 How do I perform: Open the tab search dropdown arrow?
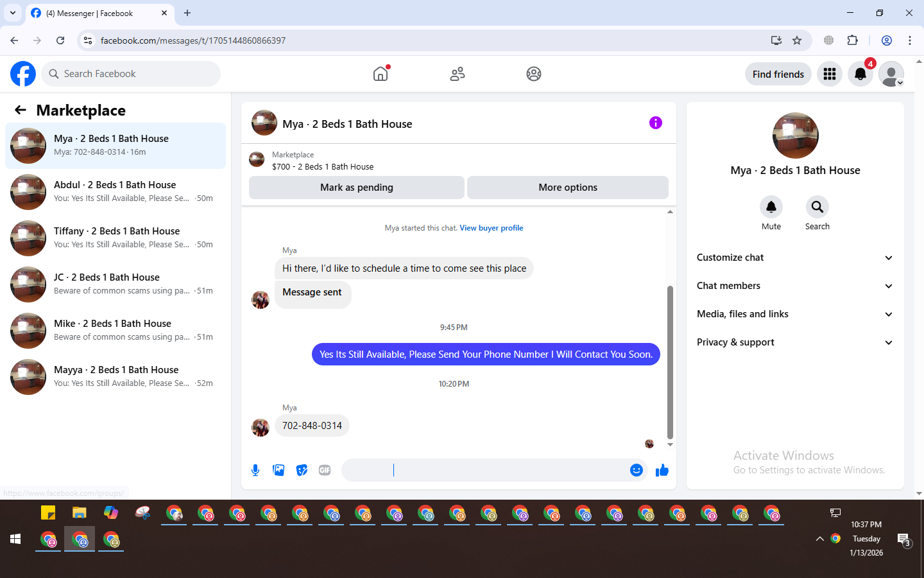(x=13, y=13)
